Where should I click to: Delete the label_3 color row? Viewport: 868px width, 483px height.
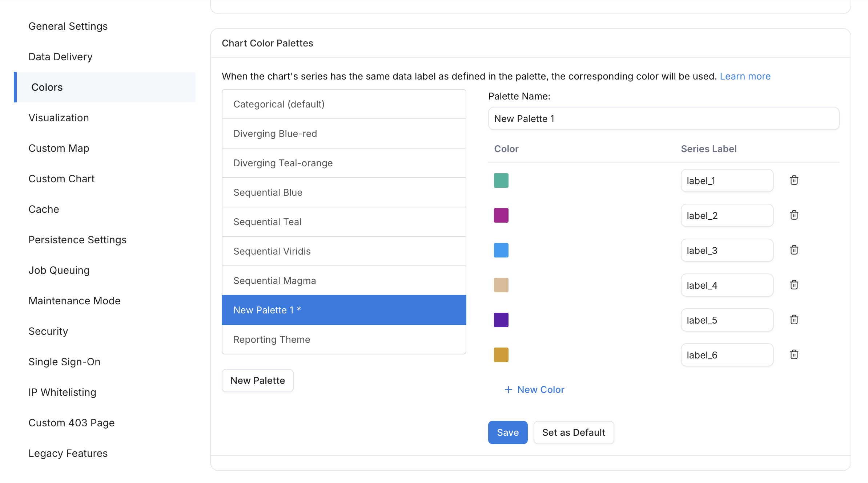[794, 250]
